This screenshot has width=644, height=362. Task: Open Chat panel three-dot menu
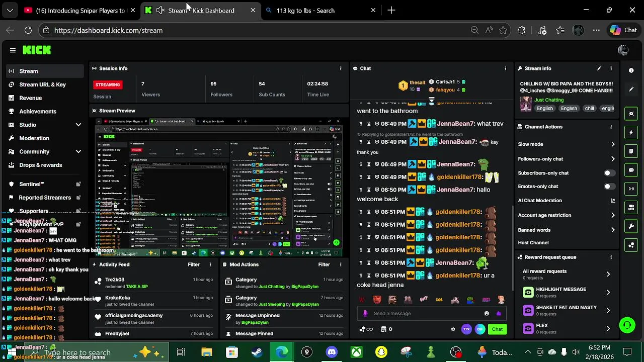coord(506,68)
